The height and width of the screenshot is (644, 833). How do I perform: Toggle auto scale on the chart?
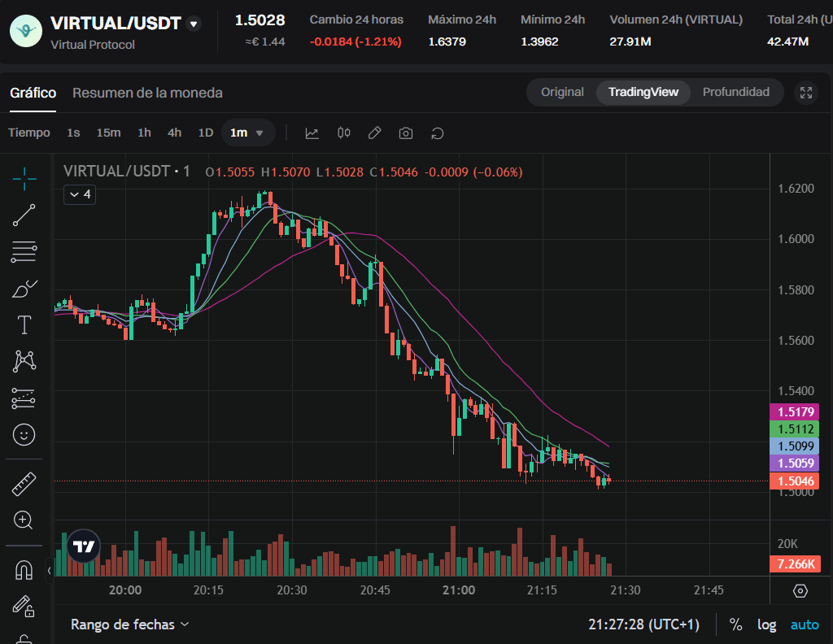coord(805,624)
